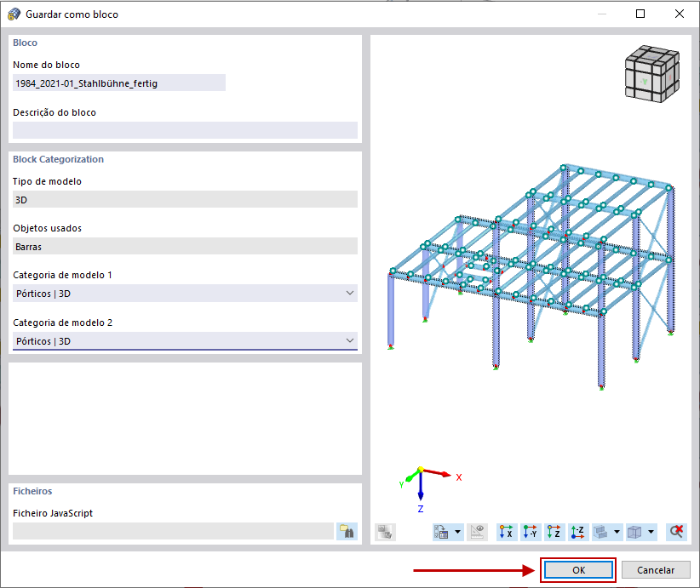Expand the display properties dropdown arrow
This screenshot has height=588, width=700.
coord(457,532)
